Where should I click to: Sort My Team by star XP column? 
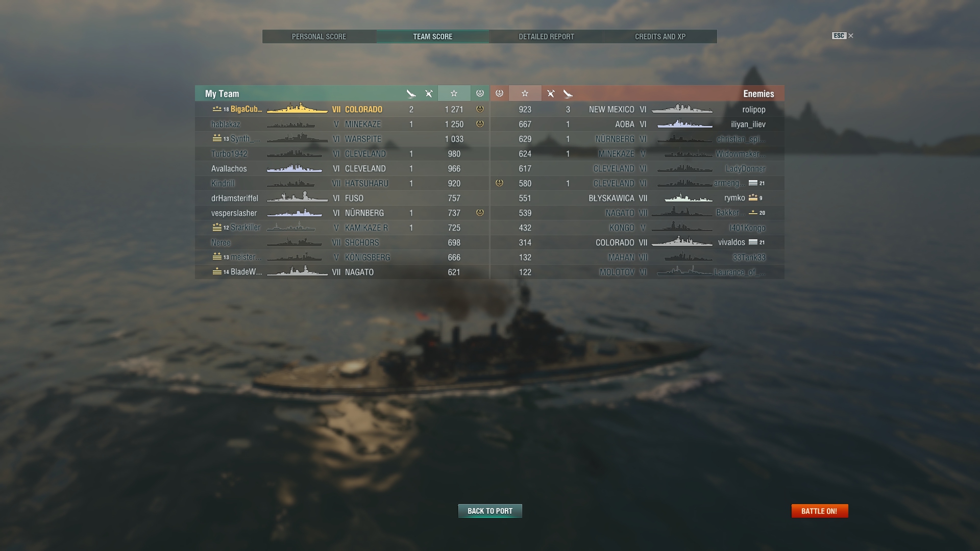coord(454,93)
